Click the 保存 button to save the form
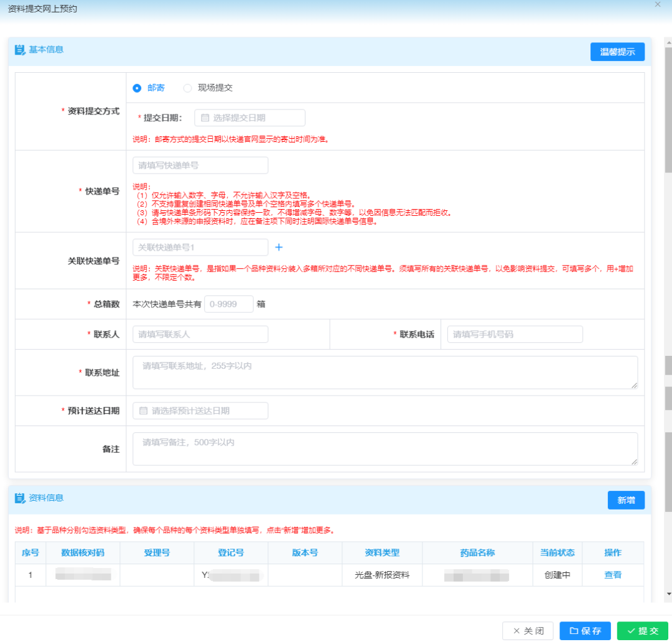The height and width of the screenshot is (642, 672). point(584,630)
